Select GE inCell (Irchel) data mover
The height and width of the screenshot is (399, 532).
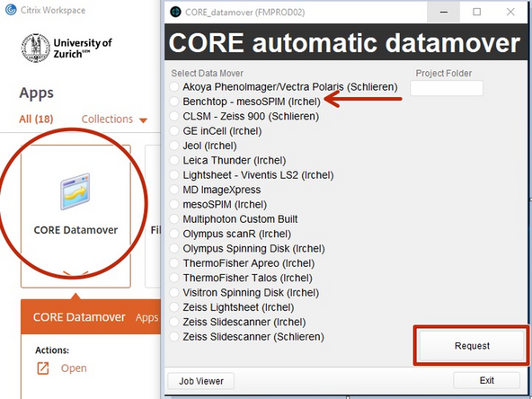point(174,131)
